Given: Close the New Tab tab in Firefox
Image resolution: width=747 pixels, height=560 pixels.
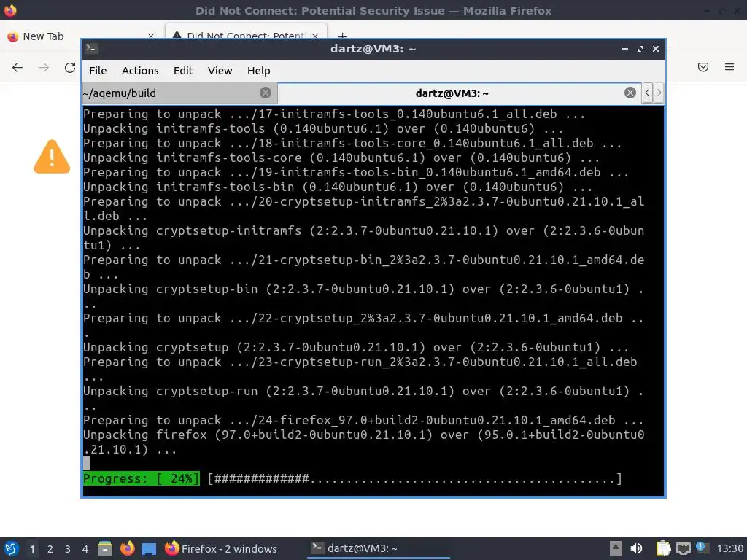Looking at the screenshot, I should coord(150,36).
